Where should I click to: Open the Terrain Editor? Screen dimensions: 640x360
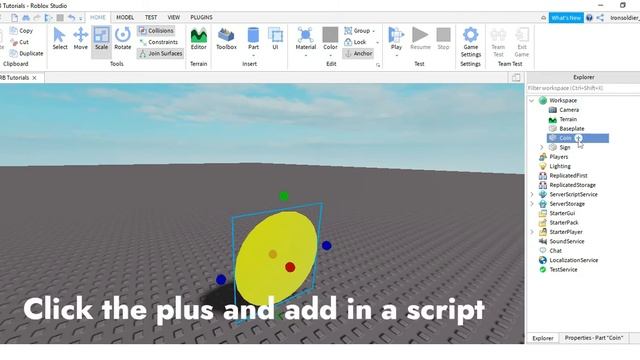coord(198,38)
